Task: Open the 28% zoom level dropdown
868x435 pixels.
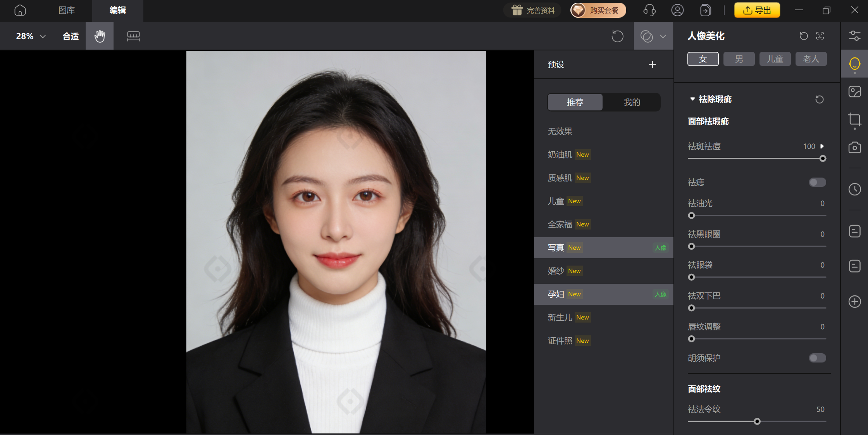Action: point(31,36)
